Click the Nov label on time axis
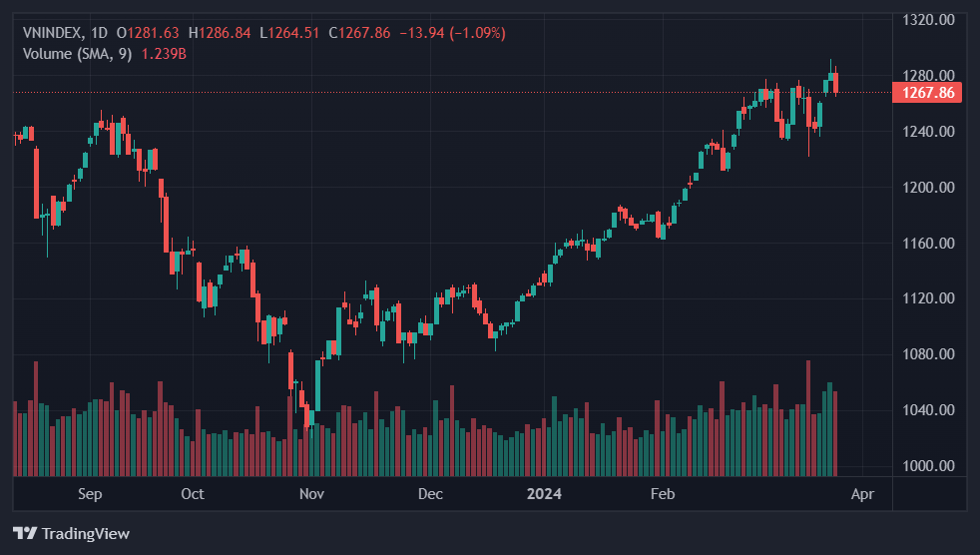This screenshot has width=980, height=555. [312, 494]
